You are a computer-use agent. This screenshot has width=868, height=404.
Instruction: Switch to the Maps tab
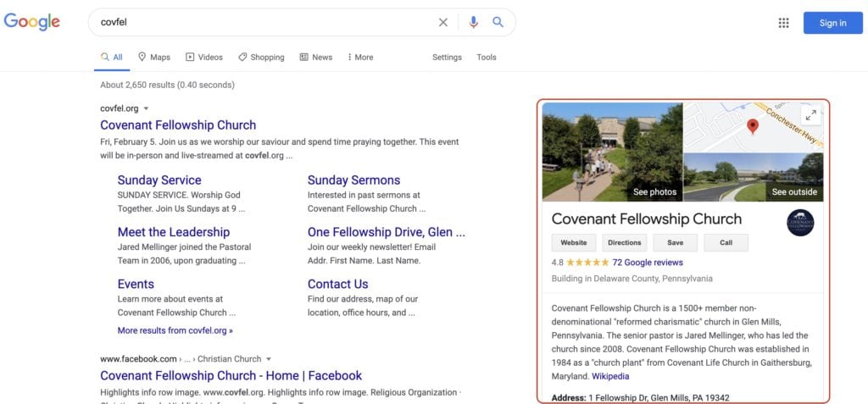(x=154, y=57)
